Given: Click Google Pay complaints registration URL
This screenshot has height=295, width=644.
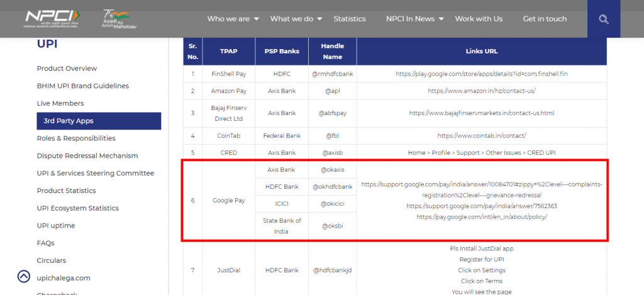Looking at the screenshot, I should pyautogui.click(x=482, y=190).
